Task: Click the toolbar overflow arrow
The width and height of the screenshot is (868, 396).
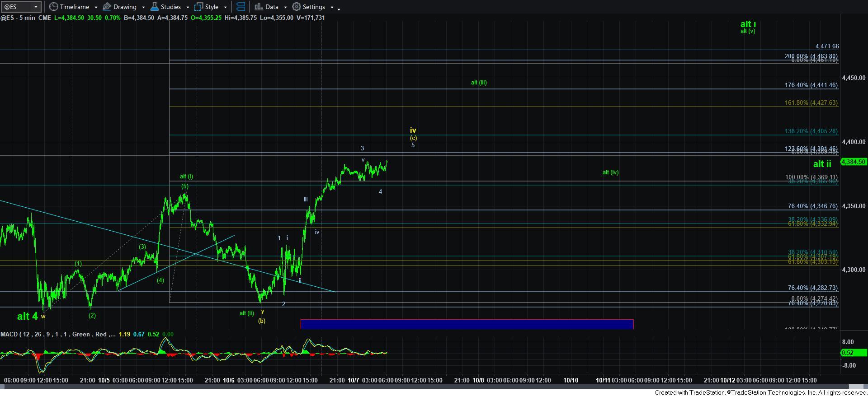Action: tap(339, 8)
